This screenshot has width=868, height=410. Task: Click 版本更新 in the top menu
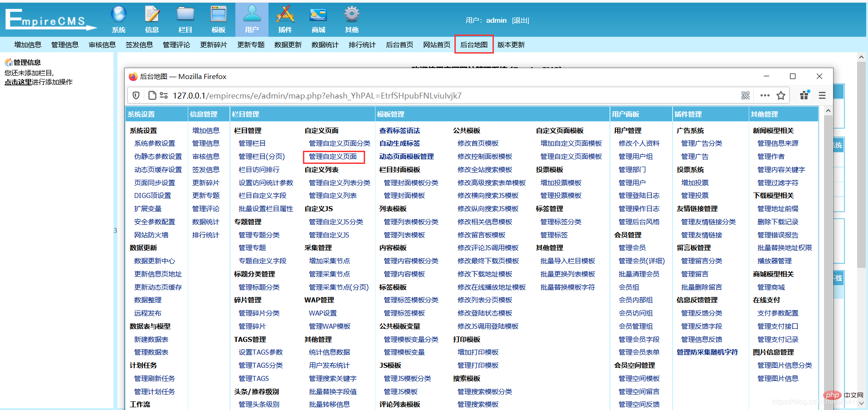pos(511,44)
